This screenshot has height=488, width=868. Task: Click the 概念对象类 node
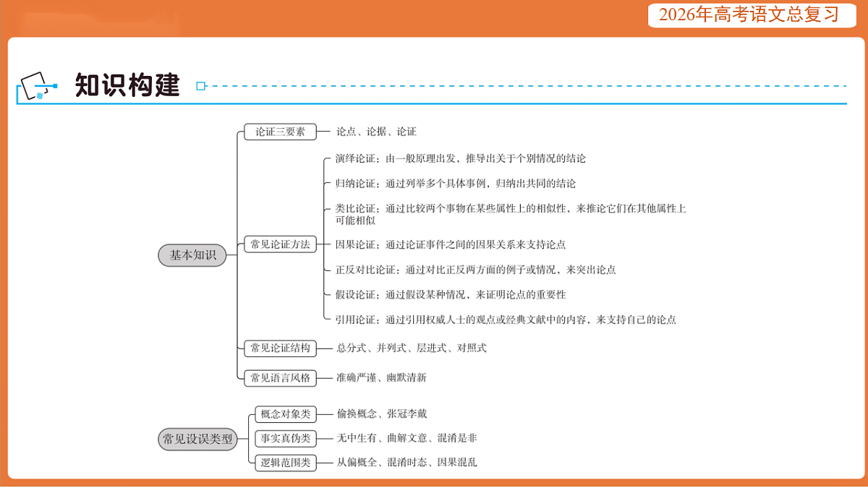coord(285,414)
